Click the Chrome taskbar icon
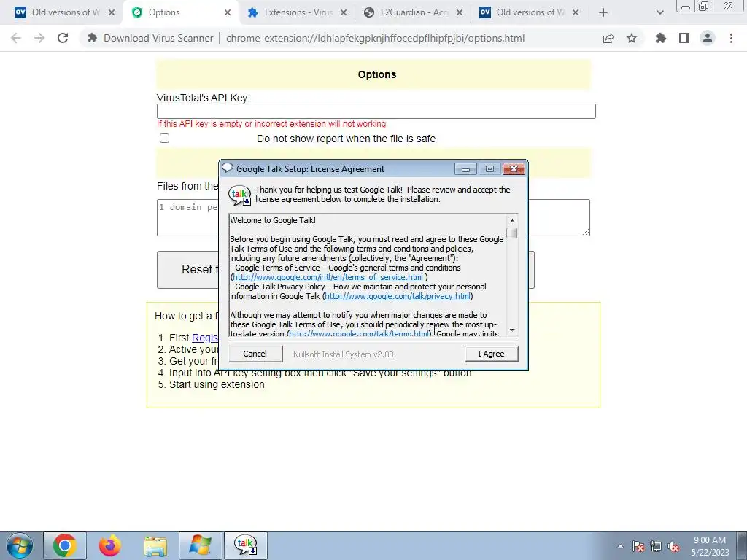Image resolution: width=747 pixels, height=560 pixels. (x=65, y=545)
